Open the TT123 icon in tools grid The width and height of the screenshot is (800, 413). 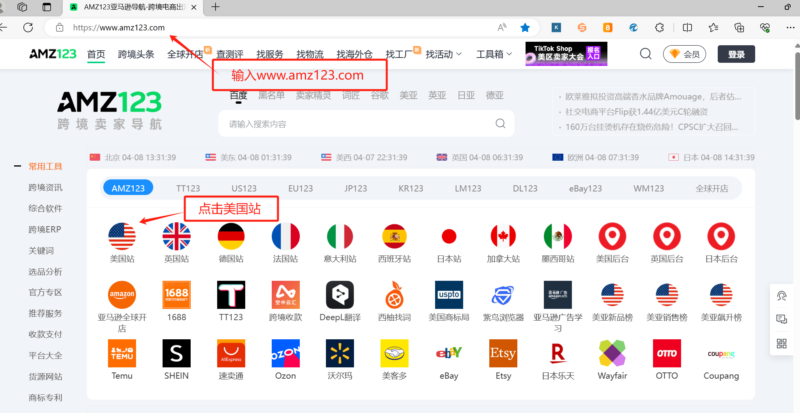tap(231, 295)
